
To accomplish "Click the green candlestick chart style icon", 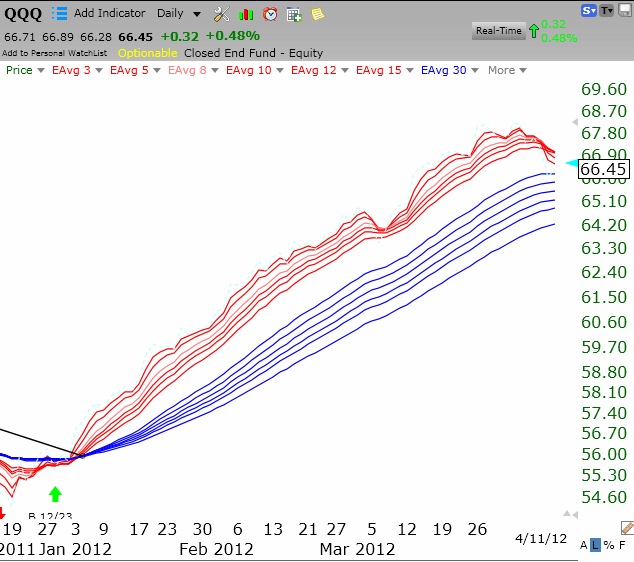I will tap(246, 15).
